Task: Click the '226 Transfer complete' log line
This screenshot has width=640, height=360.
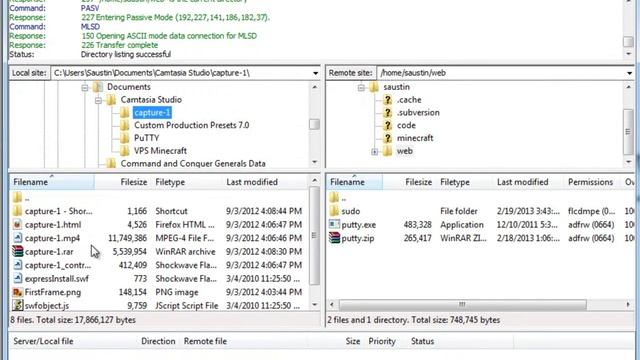Action: coord(120,45)
